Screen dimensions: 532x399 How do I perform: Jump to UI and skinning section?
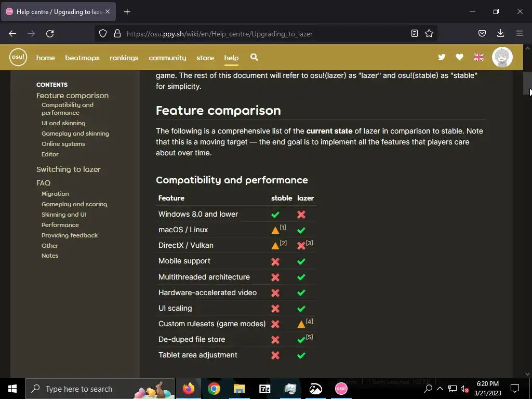point(63,123)
